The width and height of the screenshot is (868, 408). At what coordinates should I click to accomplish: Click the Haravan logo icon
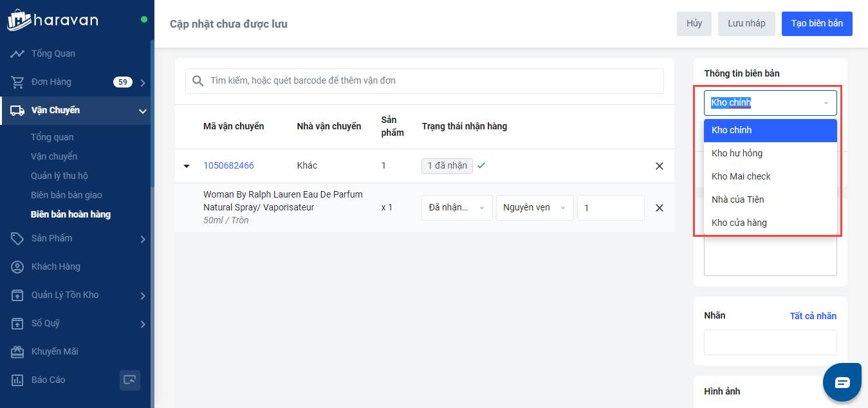(19, 20)
